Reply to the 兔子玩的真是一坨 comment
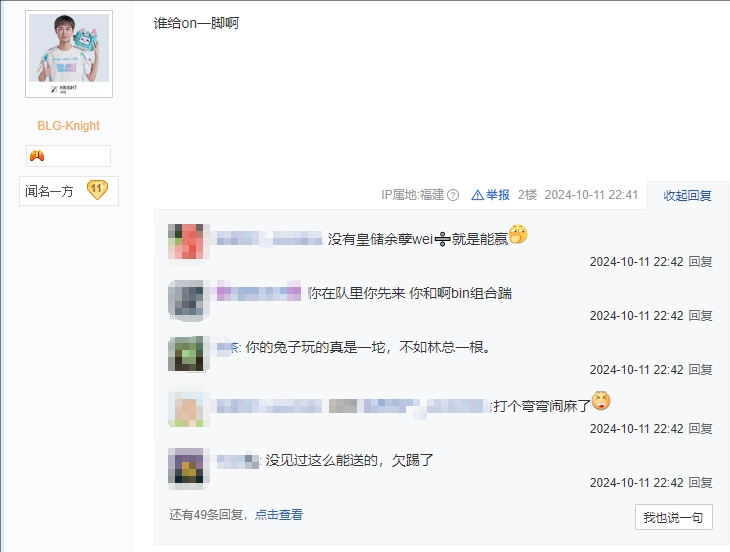This screenshot has width=730, height=552. [x=700, y=370]
